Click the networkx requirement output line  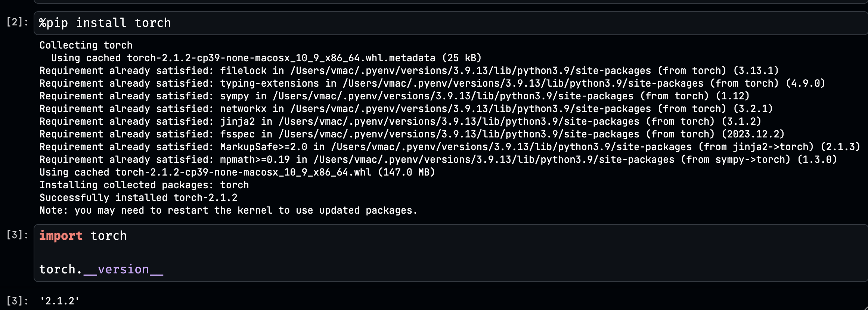coord(406,109)
